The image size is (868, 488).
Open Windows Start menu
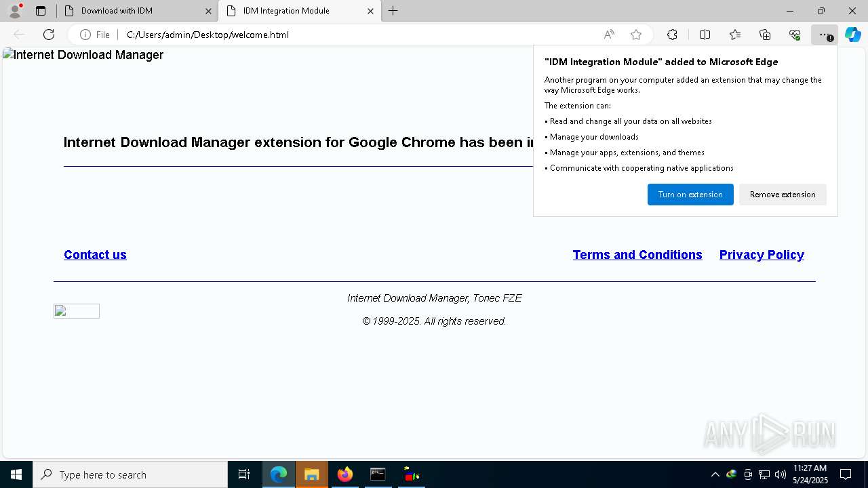tap(16, 474)
